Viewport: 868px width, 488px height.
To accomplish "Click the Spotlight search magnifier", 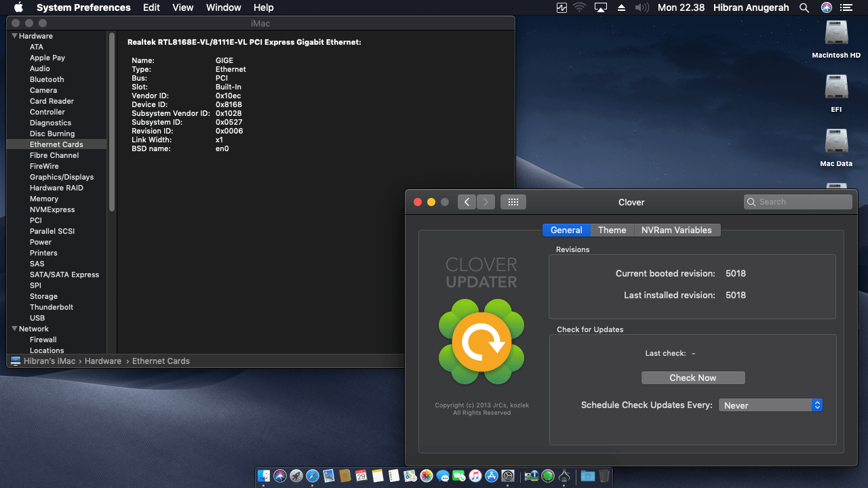I will [804, 7].
